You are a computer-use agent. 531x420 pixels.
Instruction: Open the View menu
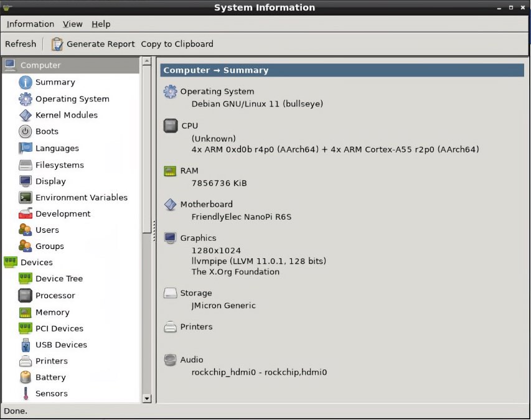72,24
